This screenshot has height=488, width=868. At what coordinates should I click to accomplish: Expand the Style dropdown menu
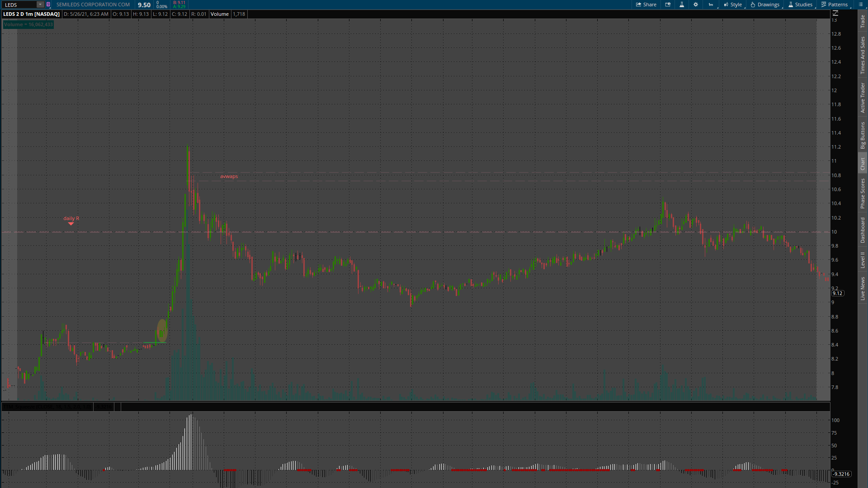coord(733,5)
